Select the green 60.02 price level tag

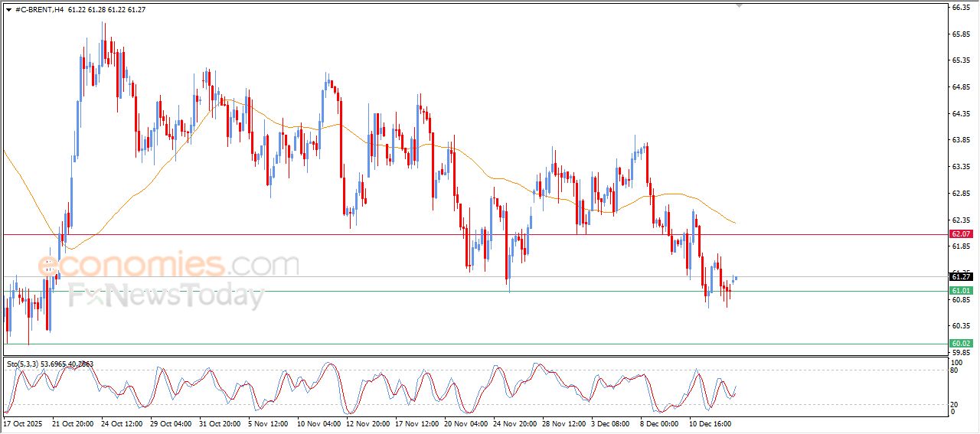point(961,344)
